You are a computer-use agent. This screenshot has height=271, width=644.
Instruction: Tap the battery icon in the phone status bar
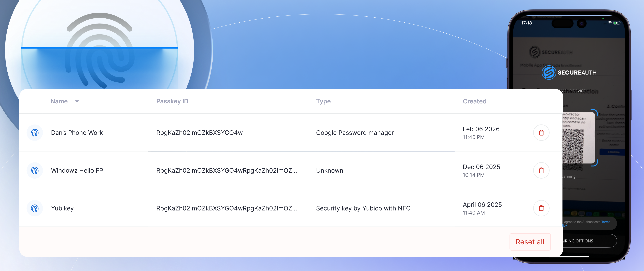click(x=617, y=23)
